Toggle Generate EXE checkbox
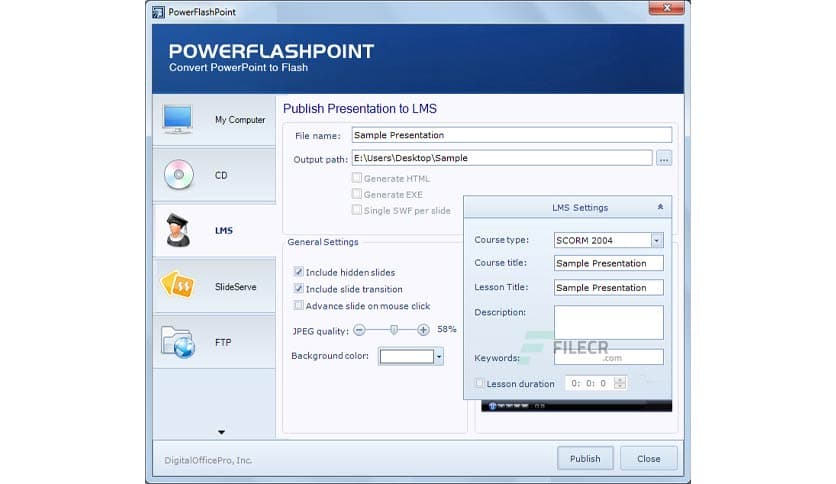 click(x=357, y=194)
